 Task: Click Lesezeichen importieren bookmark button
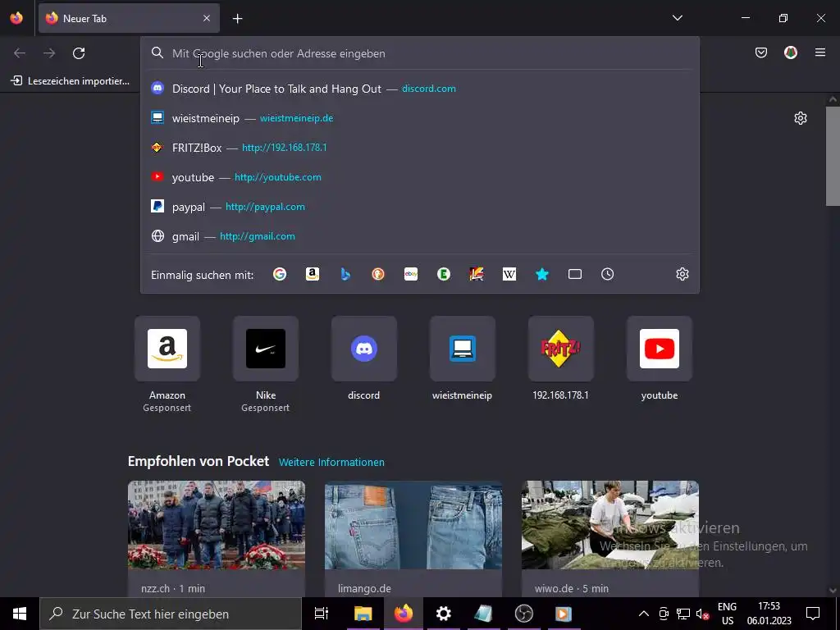(x=71, y=81)
